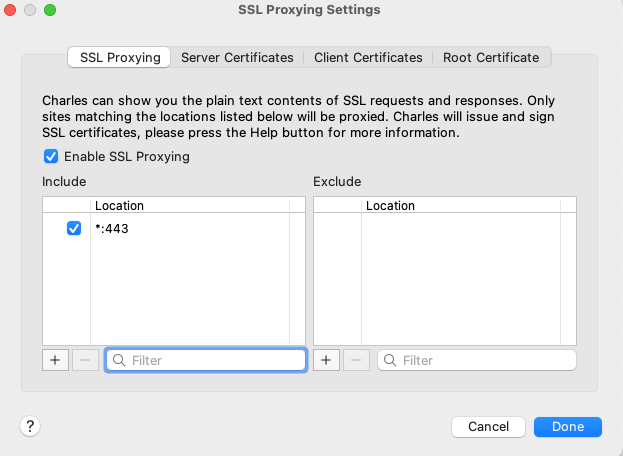The height and width of the screenshot is (456, 623).
Task: Open the Client Certificates tab
Action: click(368, 58)
